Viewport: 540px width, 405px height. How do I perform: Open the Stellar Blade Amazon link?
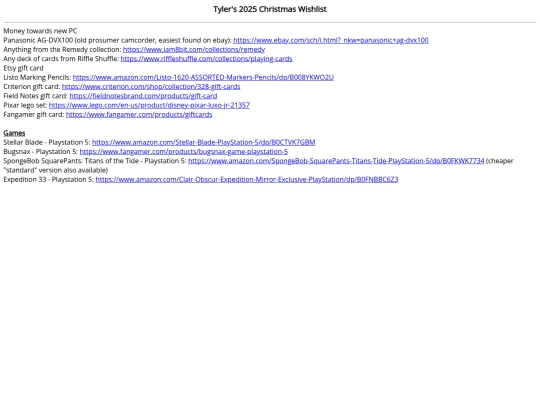click(204, 143)
